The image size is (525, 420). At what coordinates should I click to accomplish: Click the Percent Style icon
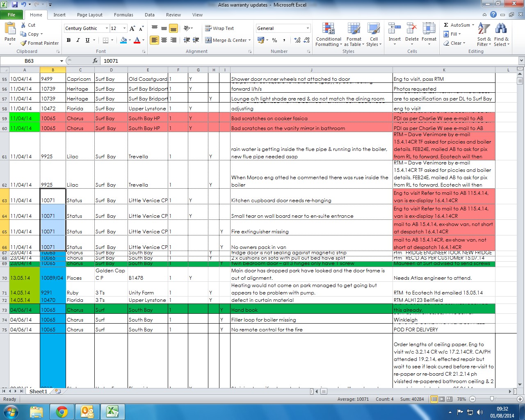(x=274, y=40)
